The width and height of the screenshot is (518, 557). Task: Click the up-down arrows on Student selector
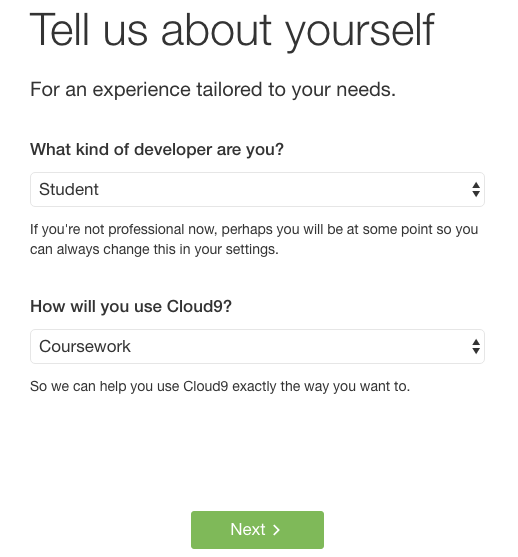tap(476, 189)
